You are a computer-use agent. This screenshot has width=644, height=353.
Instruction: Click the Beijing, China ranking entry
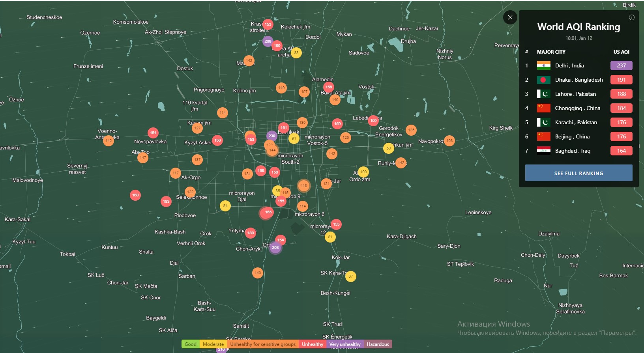tap(572, 136)
